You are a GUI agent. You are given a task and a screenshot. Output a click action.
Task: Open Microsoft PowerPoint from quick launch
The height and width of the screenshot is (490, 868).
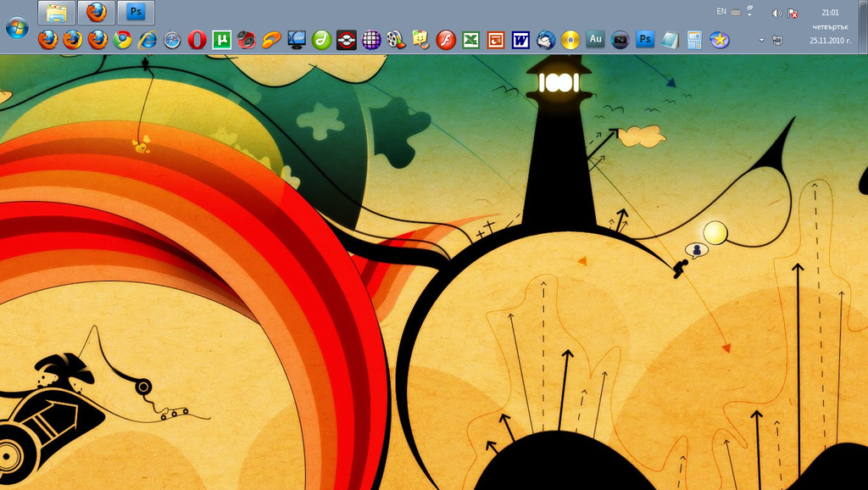click(496, 40)
